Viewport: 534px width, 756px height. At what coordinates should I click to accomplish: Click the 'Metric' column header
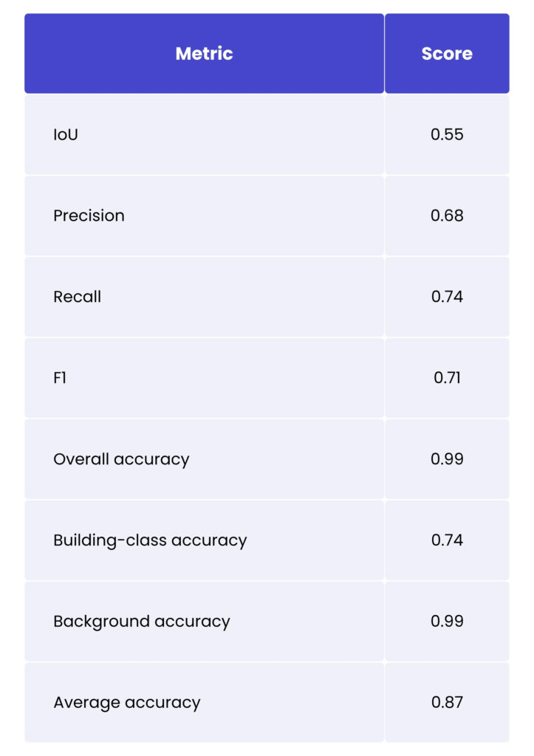point(204,54)
